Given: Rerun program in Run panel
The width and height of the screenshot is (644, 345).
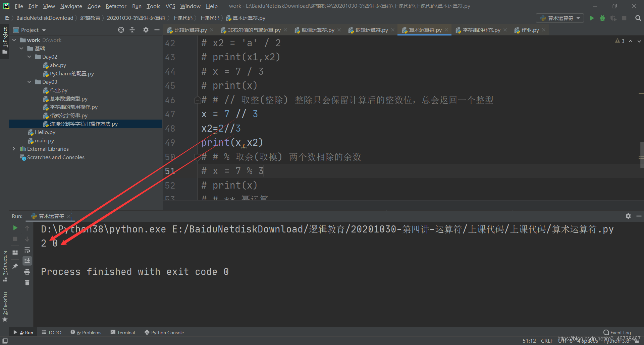Looking at the screenshot, I should click(x=15, y=228).
